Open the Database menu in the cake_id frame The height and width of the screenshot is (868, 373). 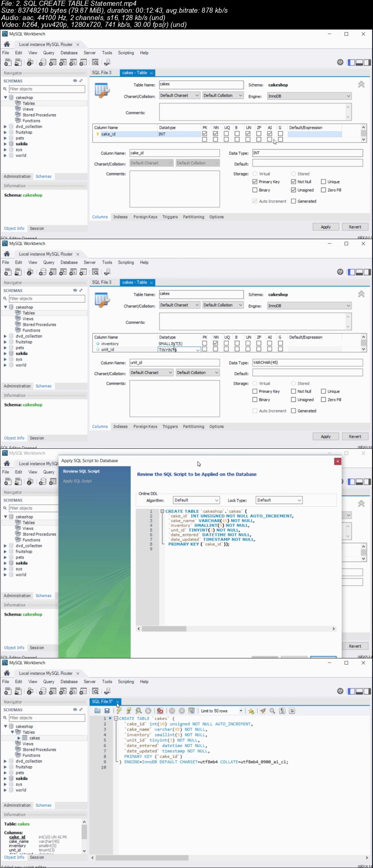click(69, 52)
